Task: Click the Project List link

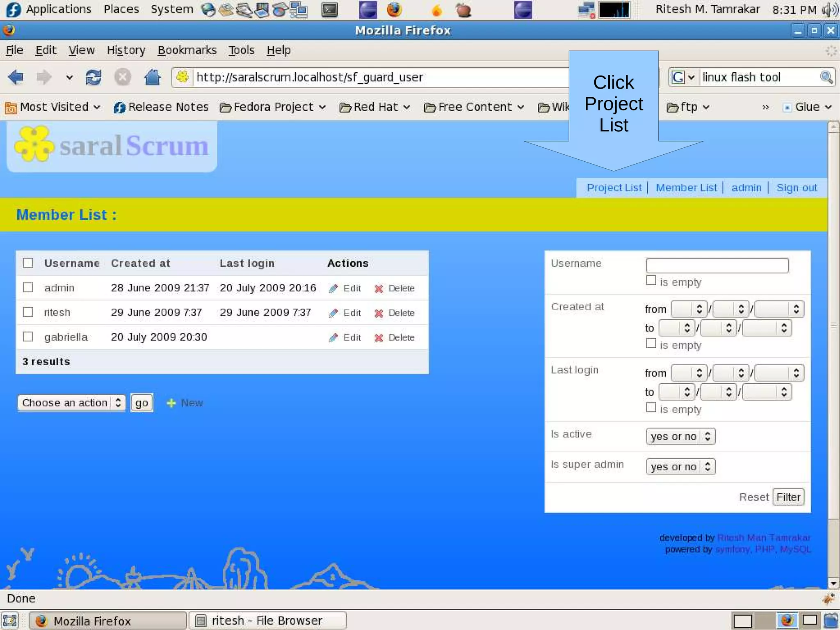Action: (x=614, y=188)
